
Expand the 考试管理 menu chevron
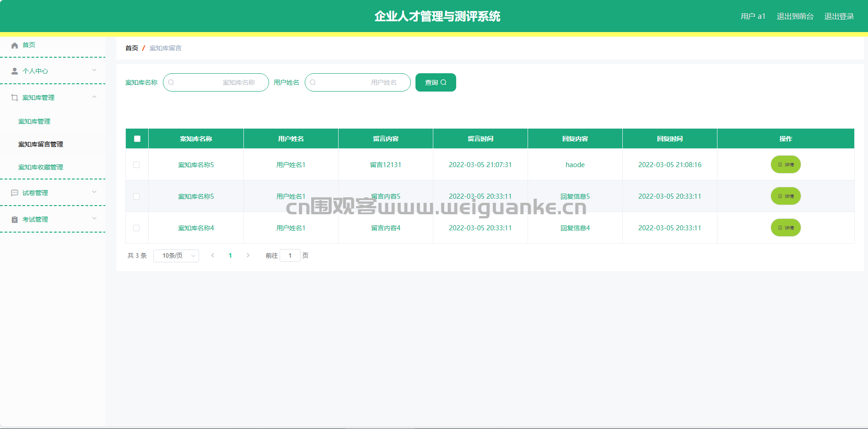[94, 218]
